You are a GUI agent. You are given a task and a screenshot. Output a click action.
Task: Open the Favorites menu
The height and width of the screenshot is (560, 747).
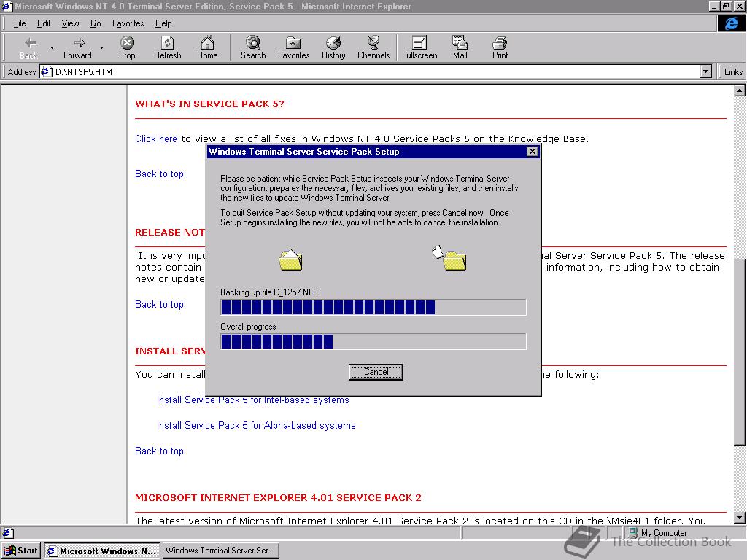[128, 23]
